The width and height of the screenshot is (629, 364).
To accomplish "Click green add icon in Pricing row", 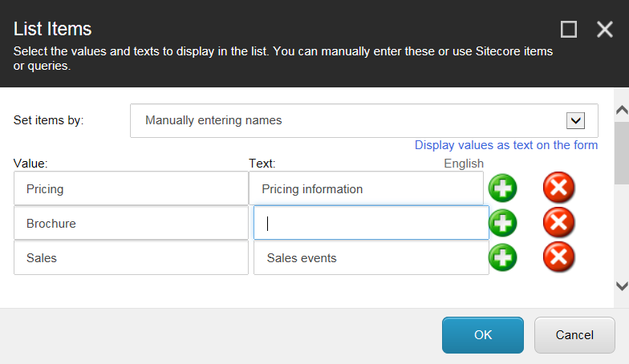I will coord(503,188).
